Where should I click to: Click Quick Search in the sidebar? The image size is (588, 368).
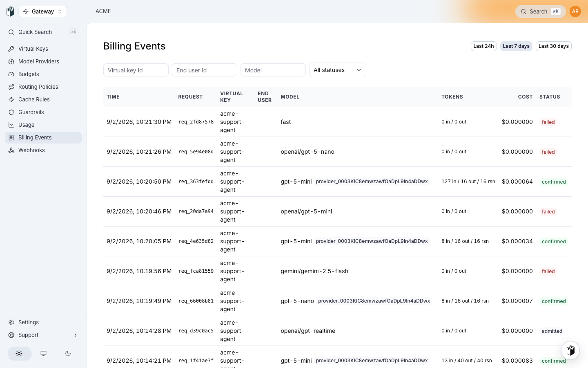point(43,32)
